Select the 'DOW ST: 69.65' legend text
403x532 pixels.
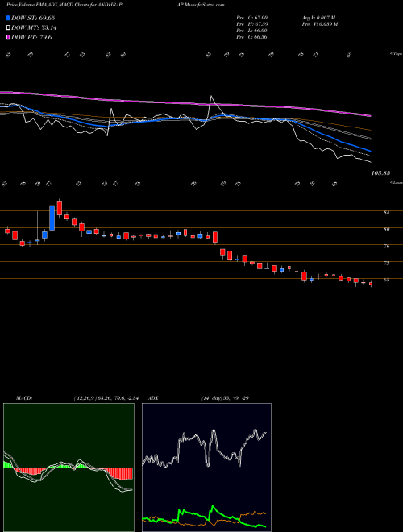33,18
